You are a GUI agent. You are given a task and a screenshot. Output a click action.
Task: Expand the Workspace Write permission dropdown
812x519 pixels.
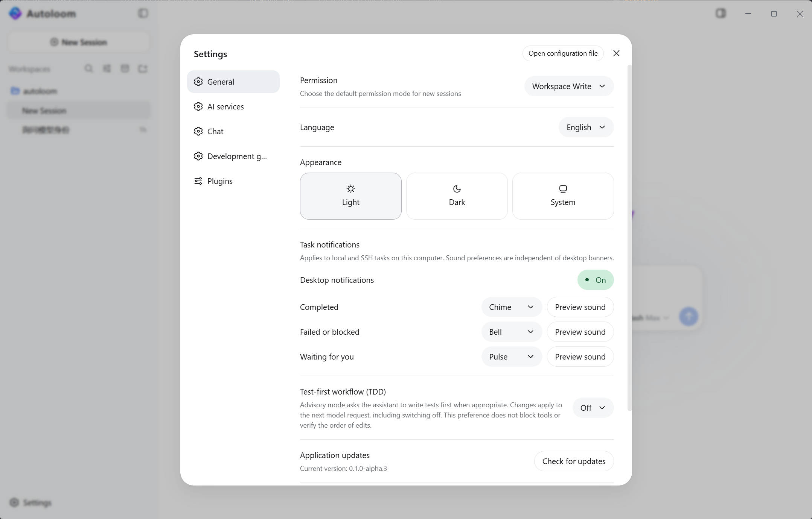click(569, 86)
